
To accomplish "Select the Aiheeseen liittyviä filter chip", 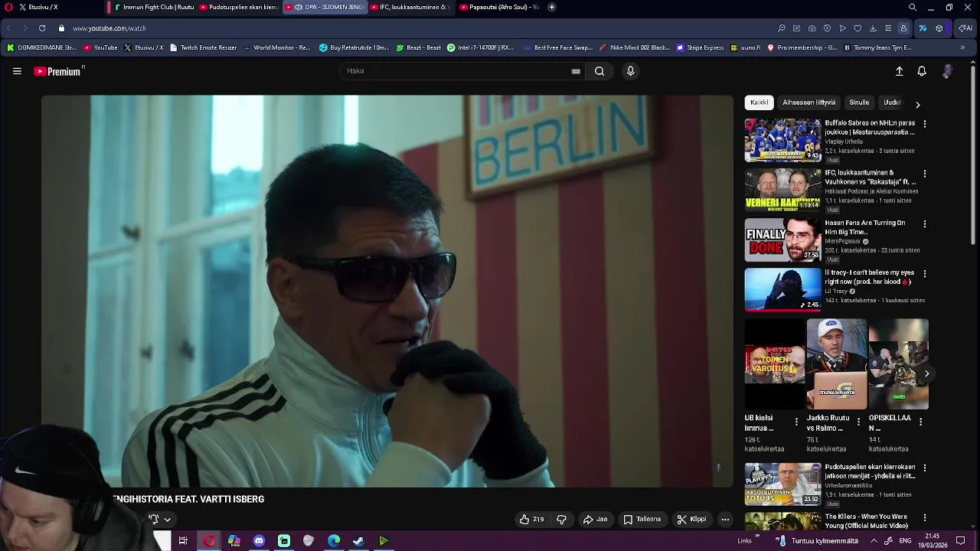I will (808, 103).
